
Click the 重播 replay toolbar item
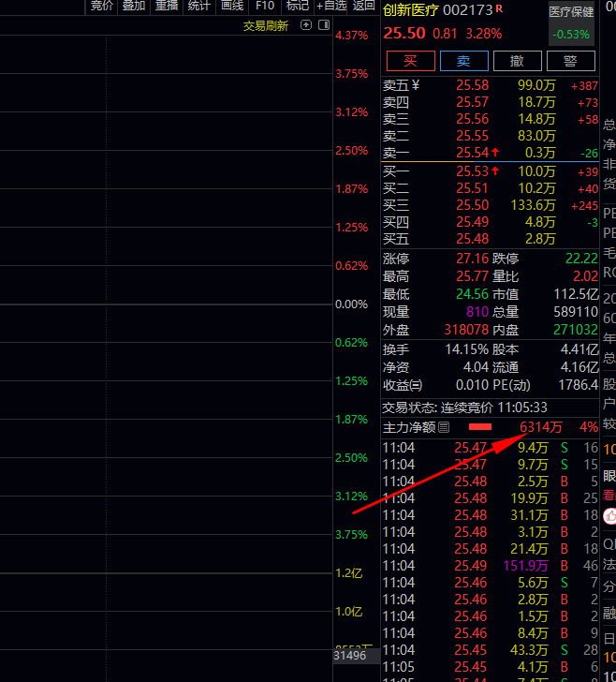click(167, 6)
